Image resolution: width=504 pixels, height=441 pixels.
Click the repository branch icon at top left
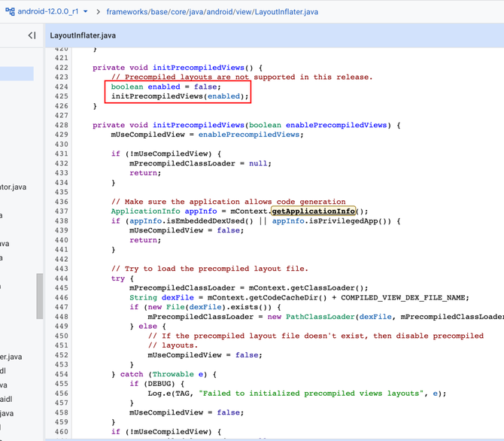coord(11,12)
